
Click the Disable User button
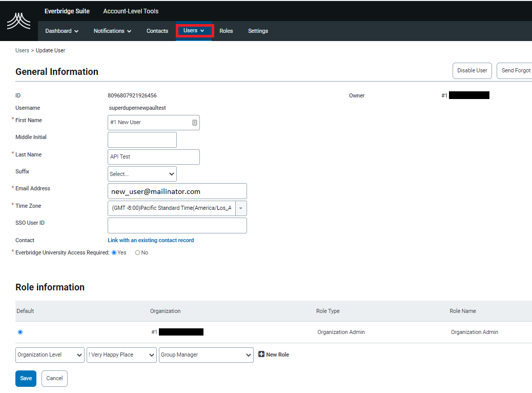tap(472, 71)
